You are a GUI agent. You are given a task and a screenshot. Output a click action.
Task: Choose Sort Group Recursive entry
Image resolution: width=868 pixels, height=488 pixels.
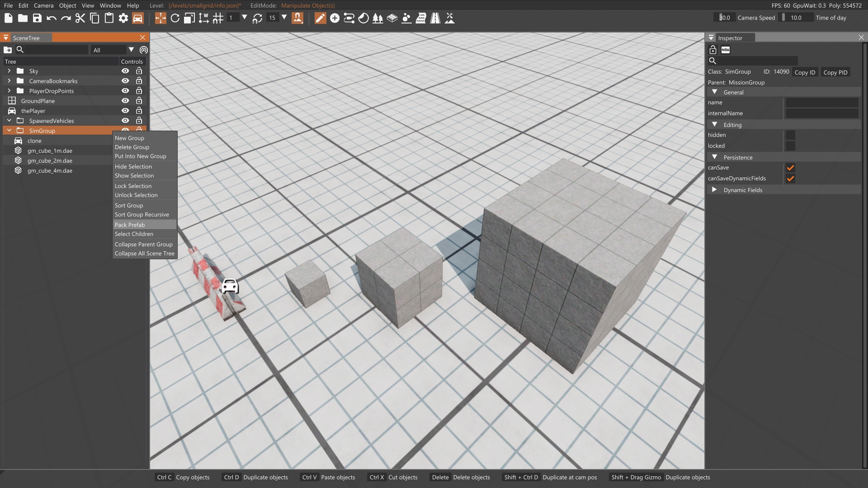145,215
